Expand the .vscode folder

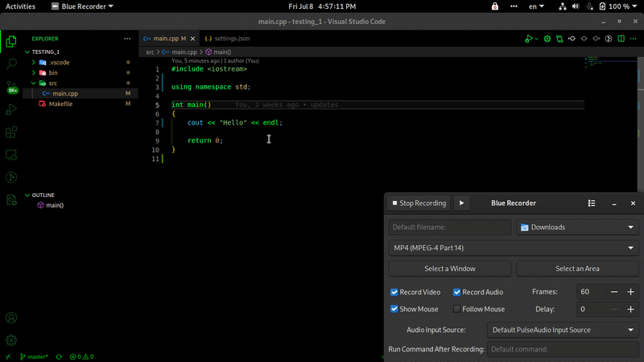click(34, 63)
